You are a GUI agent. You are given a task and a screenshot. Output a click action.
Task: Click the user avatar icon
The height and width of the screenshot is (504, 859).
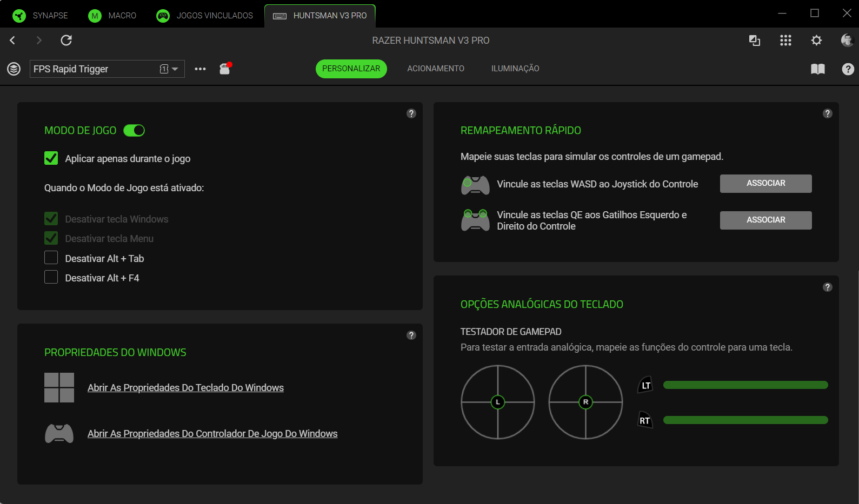(x=847, y=41)
